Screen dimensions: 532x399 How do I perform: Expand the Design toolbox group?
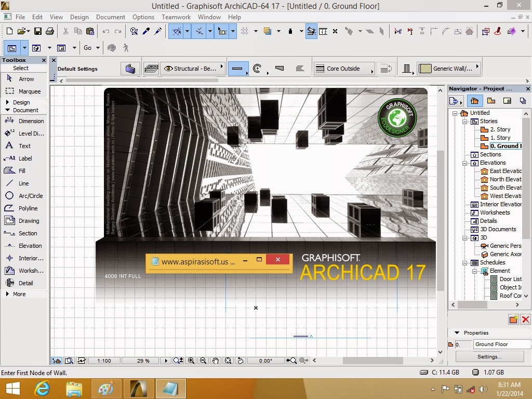click(x=7, y=102)
